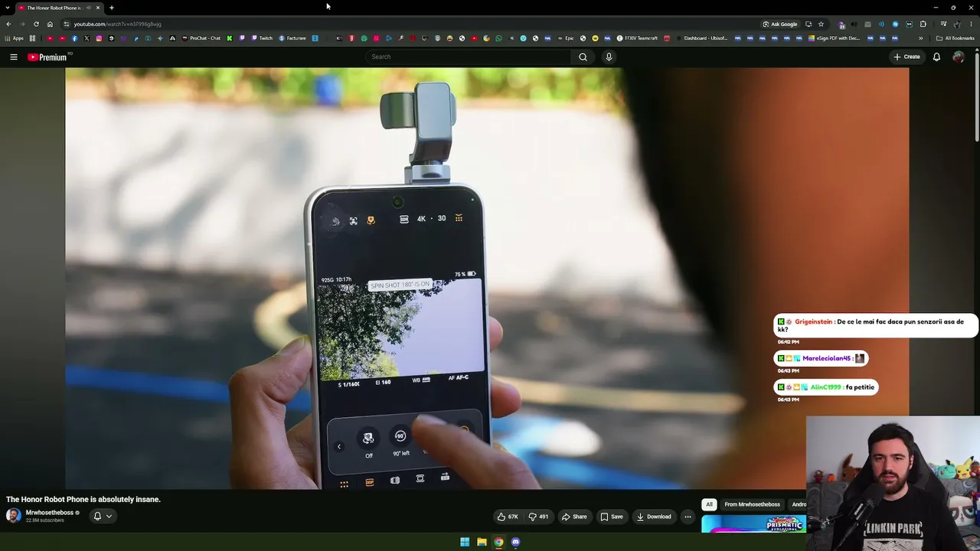Open the Facturare bookmark
Viewport: 980px width, 551px height.
[x=292, y=38]
